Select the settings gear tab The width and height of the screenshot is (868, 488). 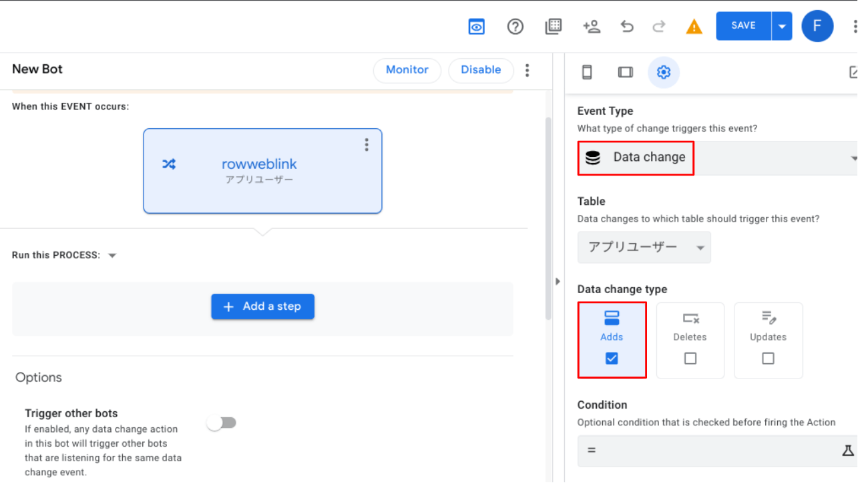coord(664,72)
